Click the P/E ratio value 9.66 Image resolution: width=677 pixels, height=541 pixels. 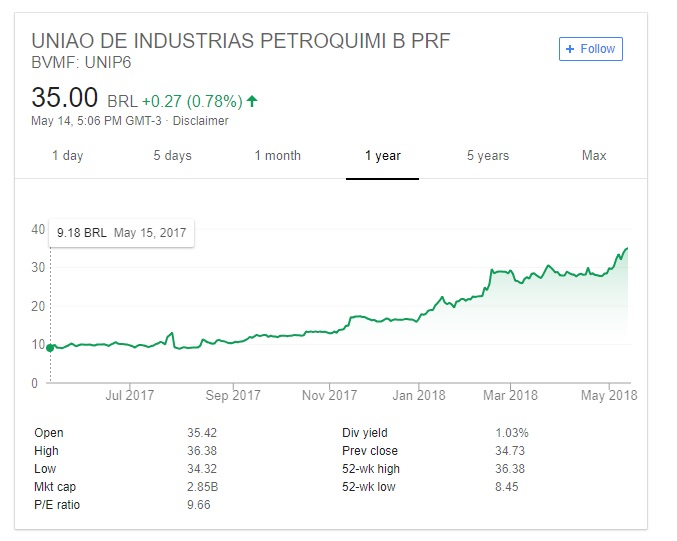(199, 505)
